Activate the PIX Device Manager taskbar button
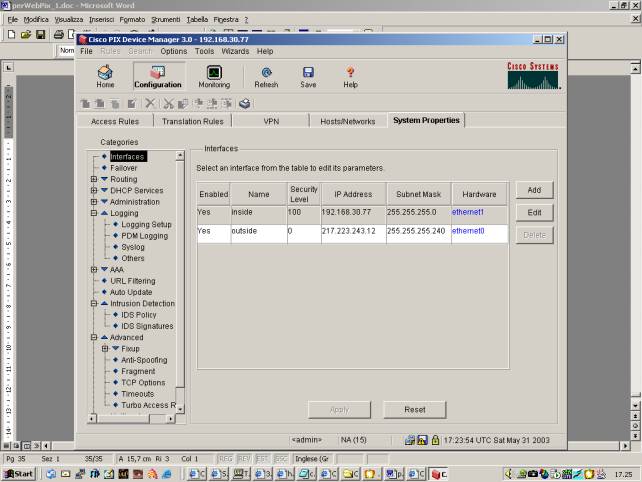The width and height of the screenshot is (642, 482). click(x=439, y=474)
